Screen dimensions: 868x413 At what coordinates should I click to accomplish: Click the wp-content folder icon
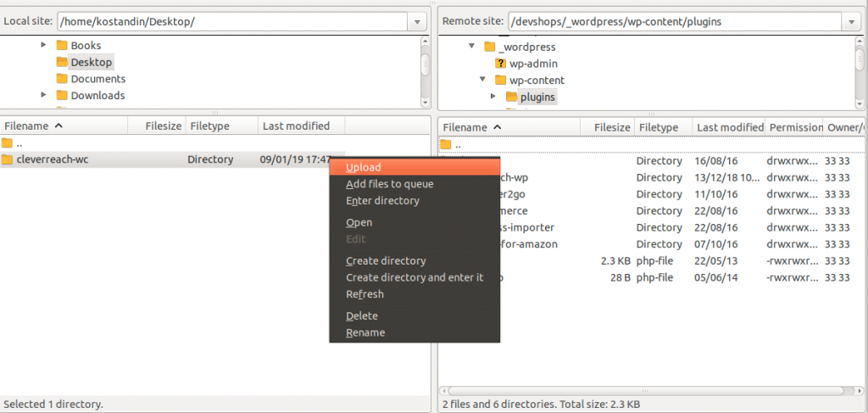point(500,81)
